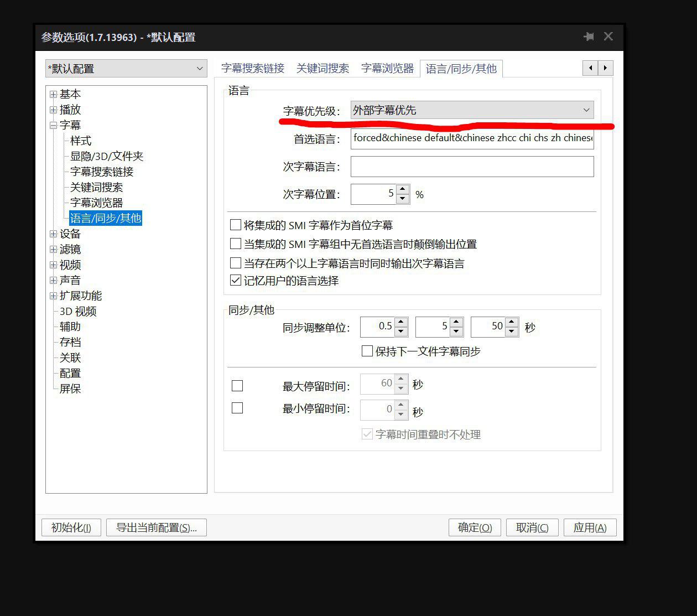
Task: Decrease the 50 second sync unit
Action: click(512, 332)
